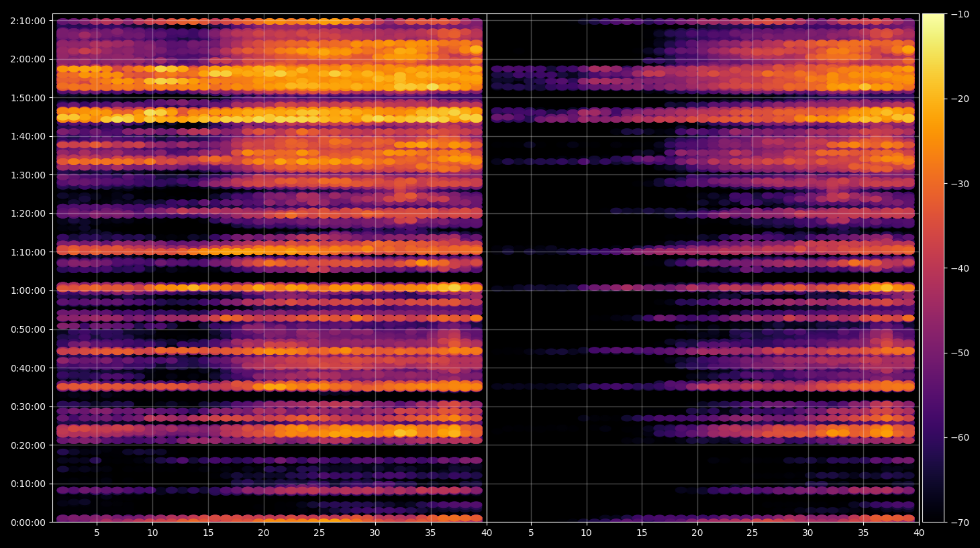
Task: Select x-axis tick 30 of the right plot
Action: pos(807,533)
